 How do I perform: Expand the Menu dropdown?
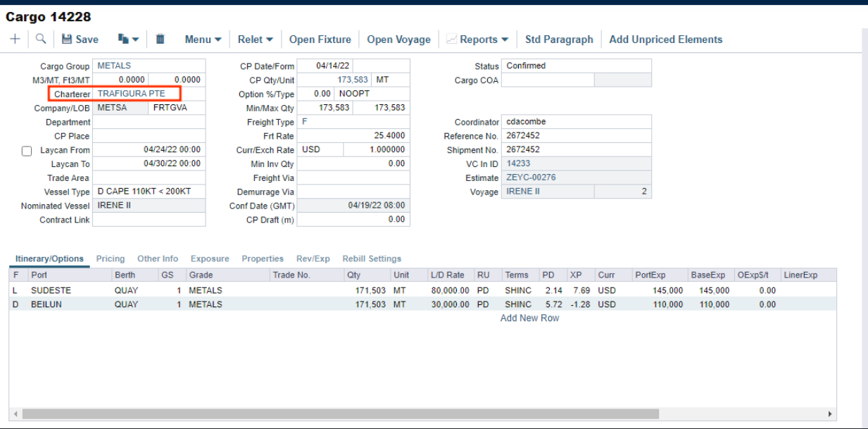pos(203,39)
